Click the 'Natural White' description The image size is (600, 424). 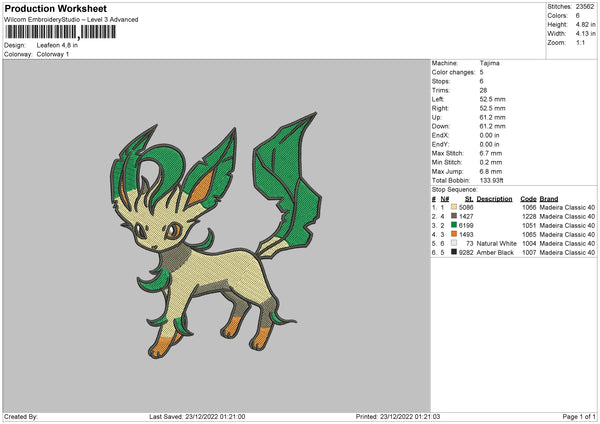[x=497, y=244]
